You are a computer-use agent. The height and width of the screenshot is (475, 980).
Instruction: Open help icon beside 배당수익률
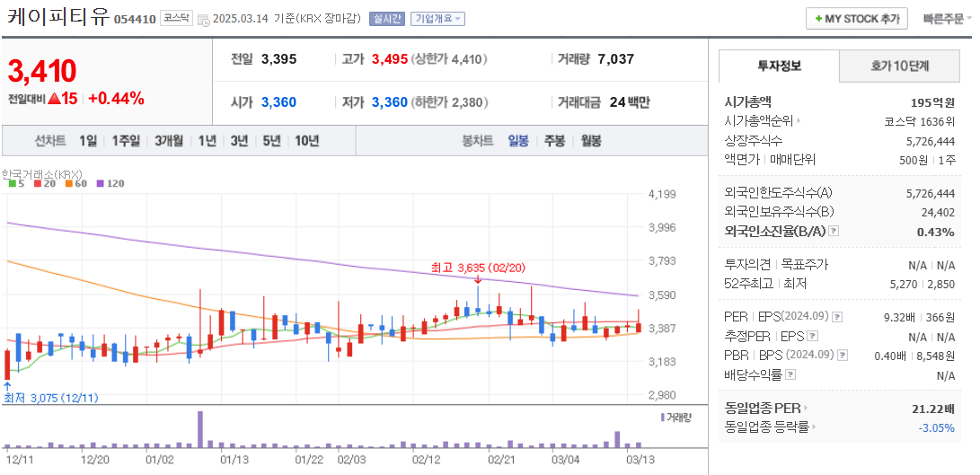(x=790, y=375)
